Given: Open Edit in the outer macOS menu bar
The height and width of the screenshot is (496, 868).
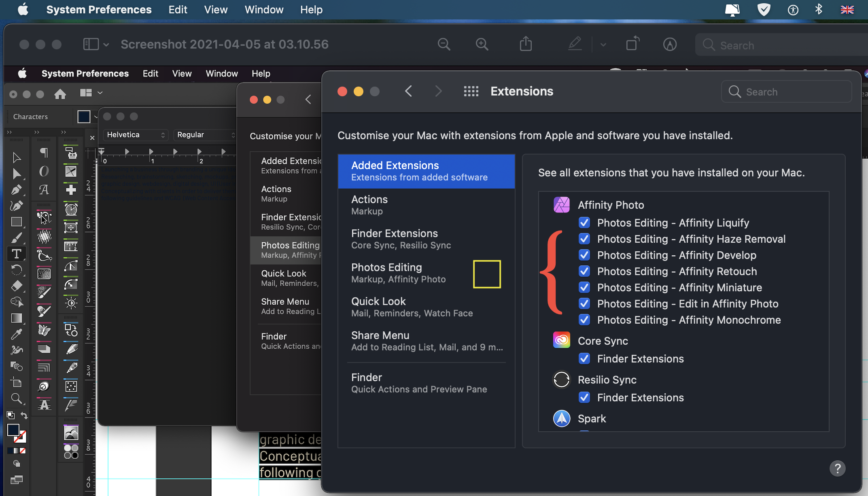Looking at the screenshot, I should (178, 10).
